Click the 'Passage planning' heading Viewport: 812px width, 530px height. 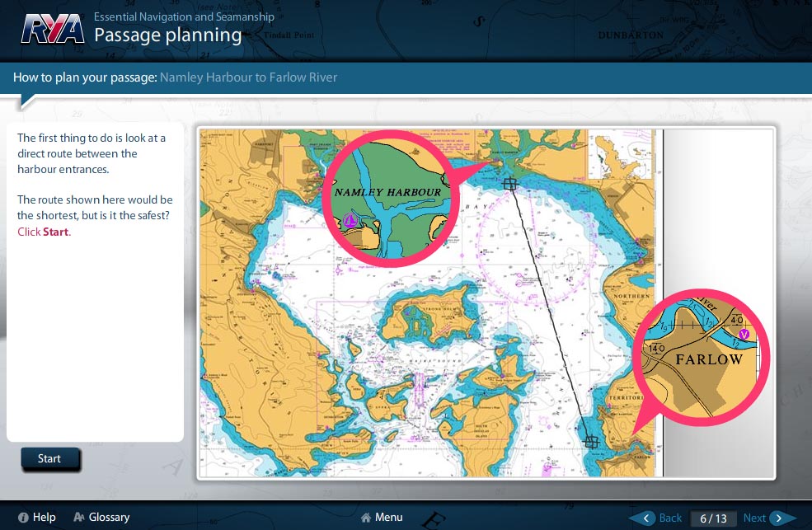coord(168,35)
